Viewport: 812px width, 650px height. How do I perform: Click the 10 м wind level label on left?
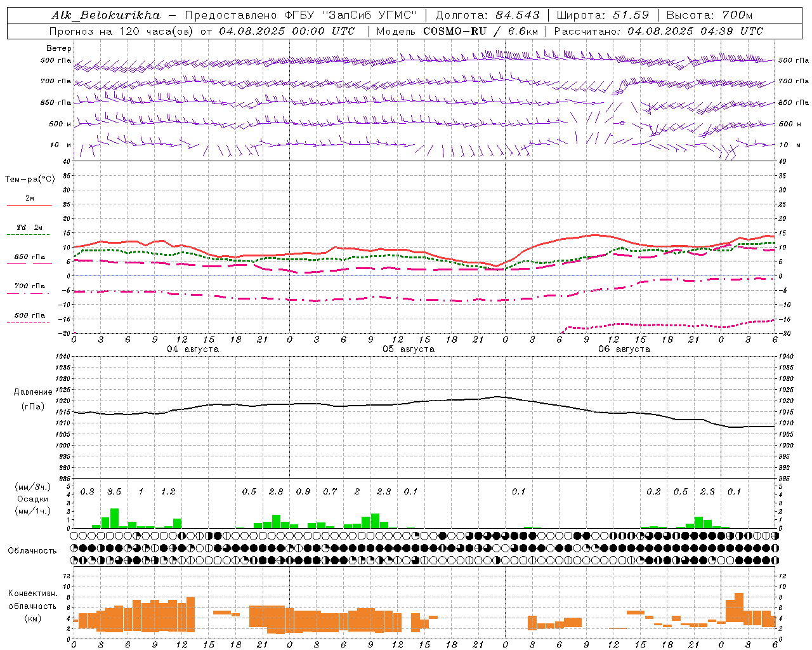(x=61, y=145)
